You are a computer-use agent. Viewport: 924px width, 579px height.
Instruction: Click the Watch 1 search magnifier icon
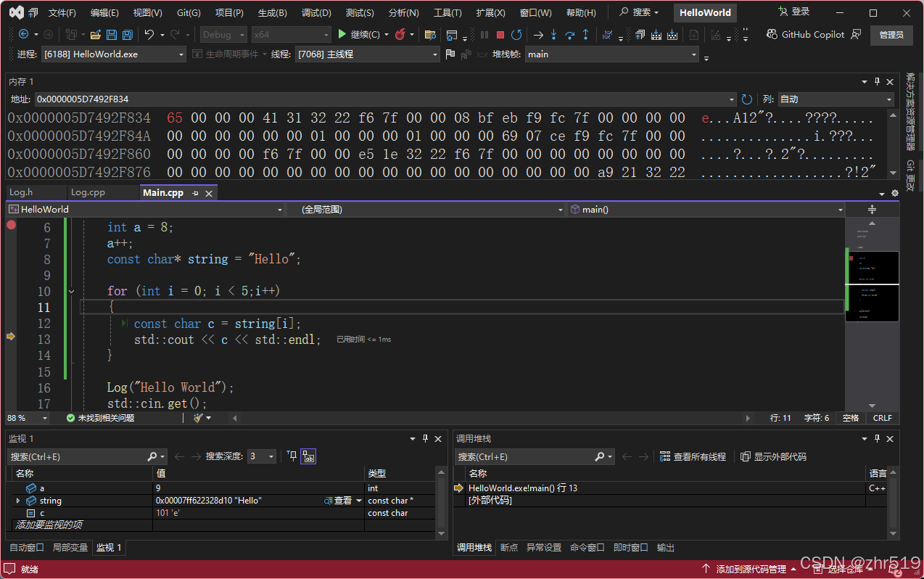(152, 456)
